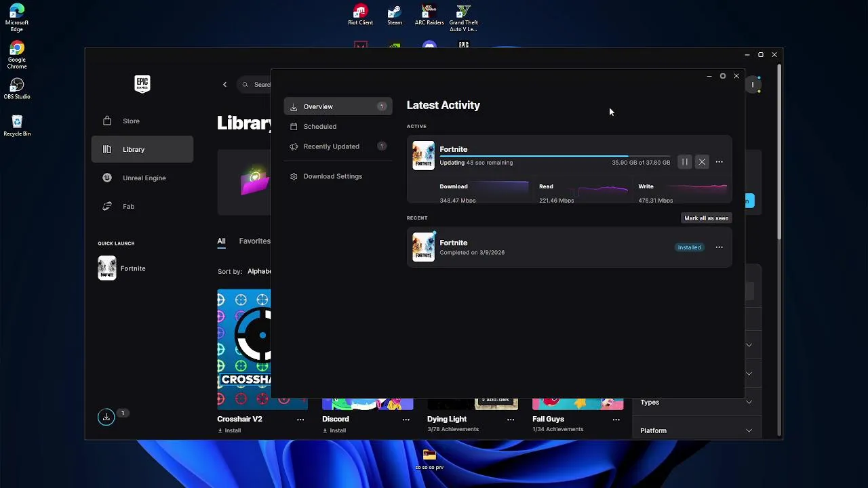The image size is (868, 488).
Task: Select the Favorites tab in Library
Action: (255, 241)
